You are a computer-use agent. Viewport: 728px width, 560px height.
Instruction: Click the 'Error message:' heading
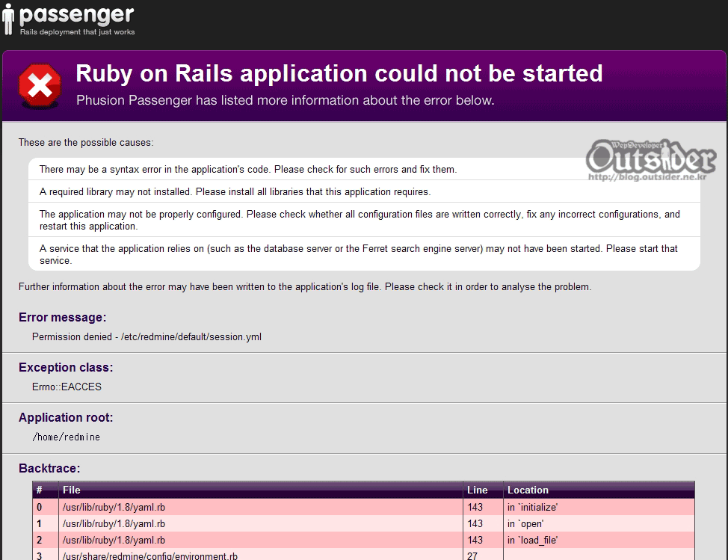(62, 317)
